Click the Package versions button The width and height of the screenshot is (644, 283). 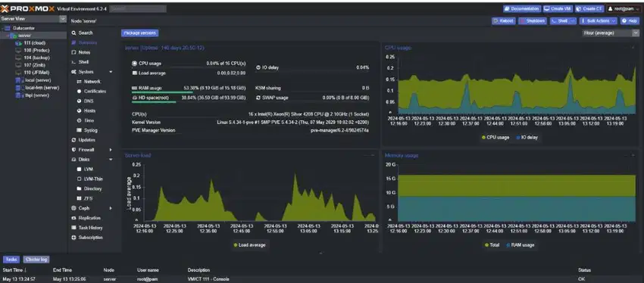(139, 33)
